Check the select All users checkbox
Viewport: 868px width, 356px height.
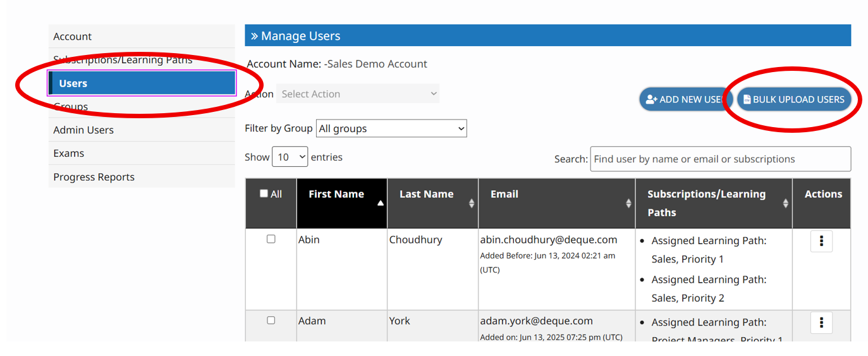click(x=264, y=193)
